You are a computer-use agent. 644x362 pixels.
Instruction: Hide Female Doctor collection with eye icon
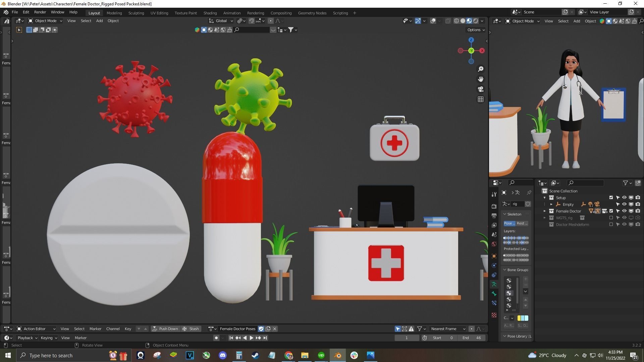(x=624, y=211)
